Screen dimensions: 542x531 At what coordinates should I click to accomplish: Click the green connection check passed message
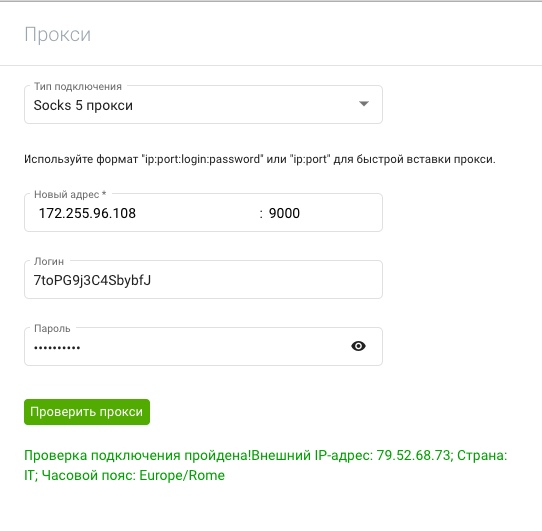tap(265, 465)
